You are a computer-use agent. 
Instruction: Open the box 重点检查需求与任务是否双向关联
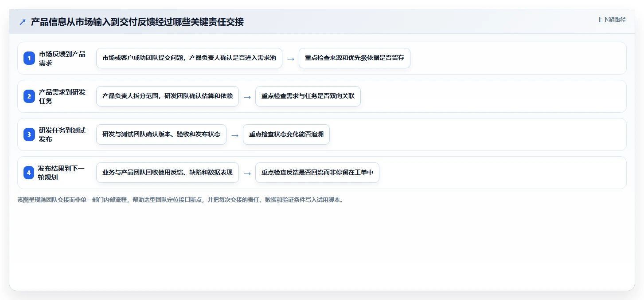308,96
